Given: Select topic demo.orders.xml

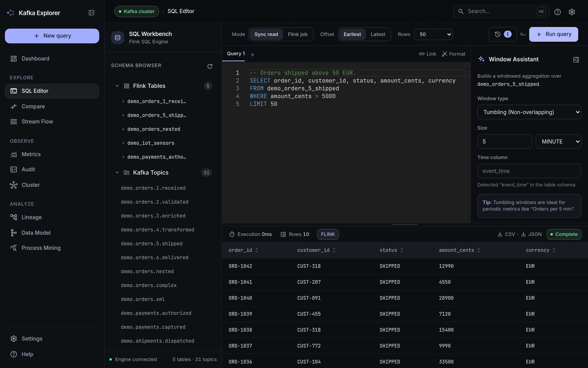Looking at the screenshot, I should coord(143,299).
